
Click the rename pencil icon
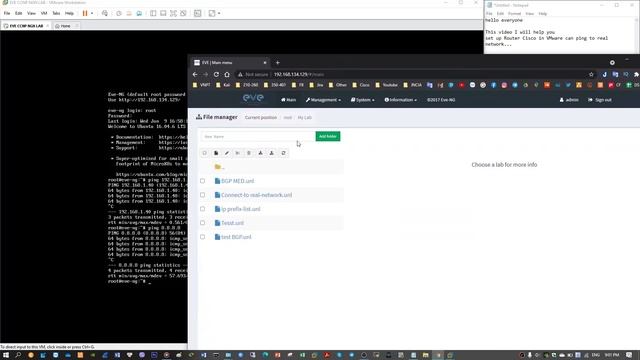(227, 153)
